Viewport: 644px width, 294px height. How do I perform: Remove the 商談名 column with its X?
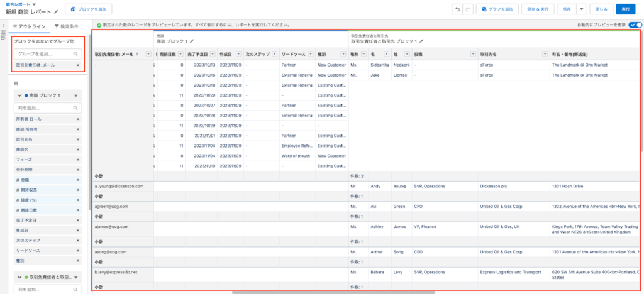pyautogui.click(x=77, y=150)
